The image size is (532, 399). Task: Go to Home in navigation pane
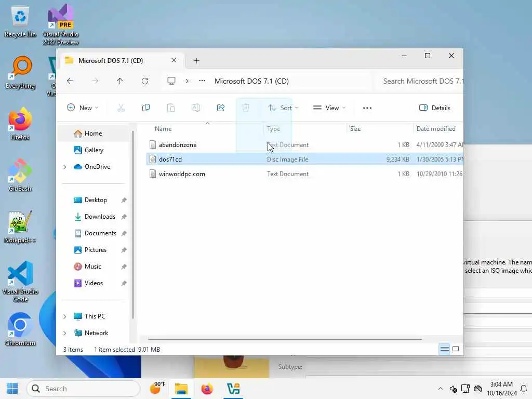click(x=94, y=134)
